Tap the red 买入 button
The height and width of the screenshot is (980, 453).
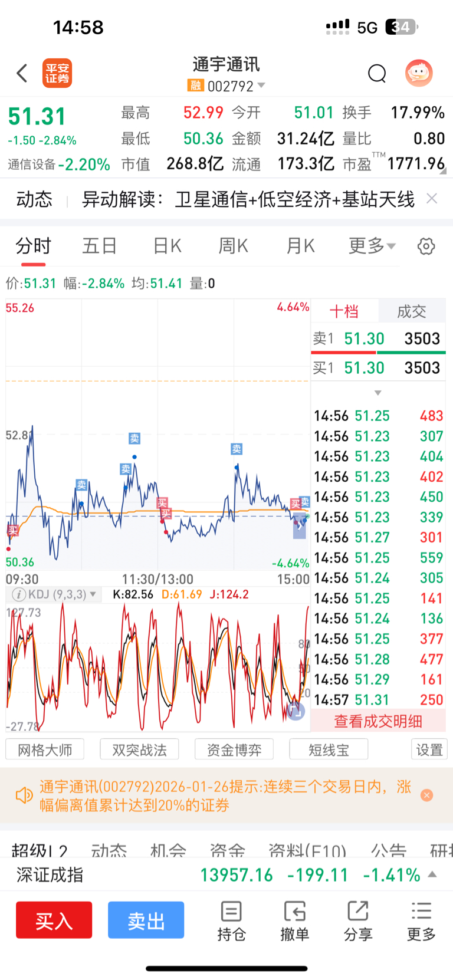pyautogui.click(x=54, y=920)
